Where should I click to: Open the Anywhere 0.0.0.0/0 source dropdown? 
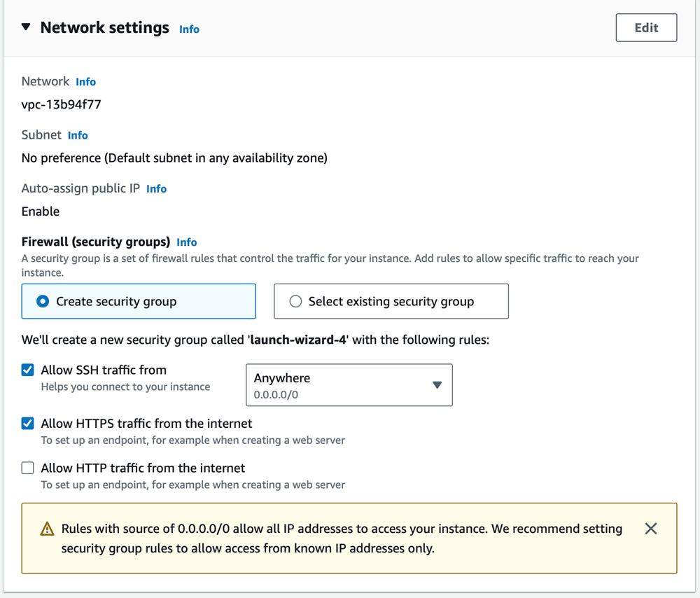coord(336,384)
